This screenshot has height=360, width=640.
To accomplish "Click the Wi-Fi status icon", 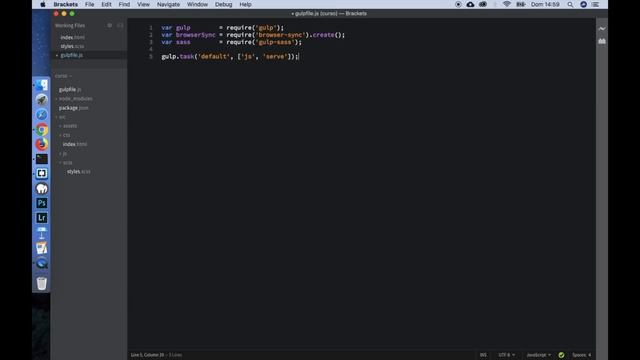I will click(507, 4).
